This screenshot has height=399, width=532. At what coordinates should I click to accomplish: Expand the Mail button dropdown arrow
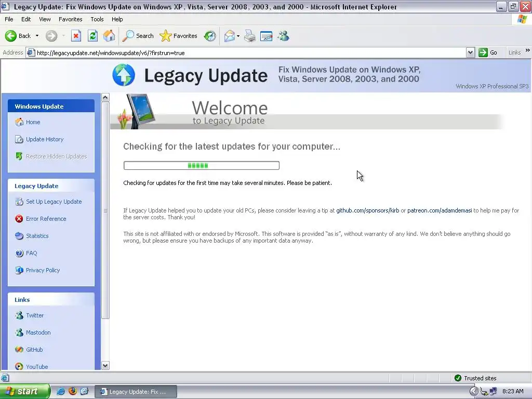(x=238, y=36)
